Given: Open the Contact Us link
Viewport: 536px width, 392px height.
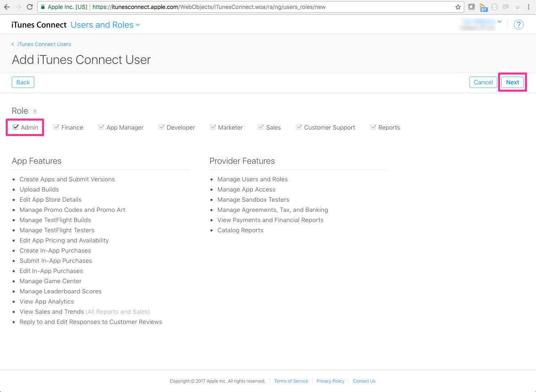Looking at the screenshot, I should tap(364, 381).
